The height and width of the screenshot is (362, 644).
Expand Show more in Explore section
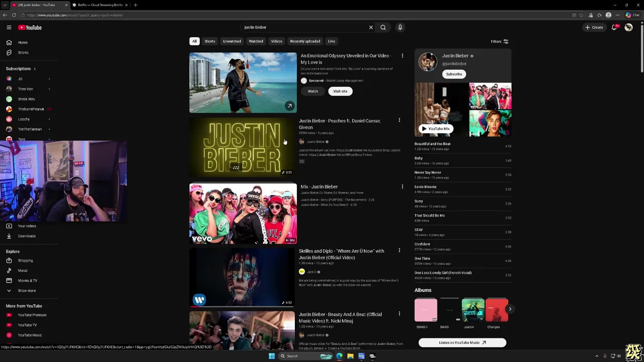28,291
